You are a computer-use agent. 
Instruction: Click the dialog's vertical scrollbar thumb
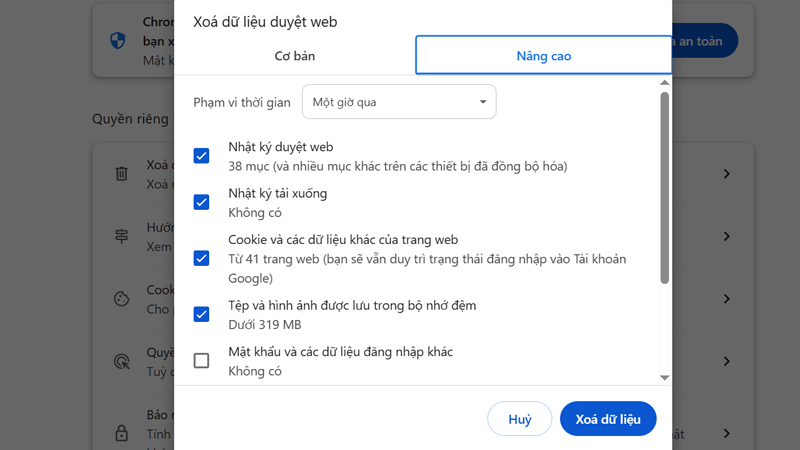coord(665,188)
